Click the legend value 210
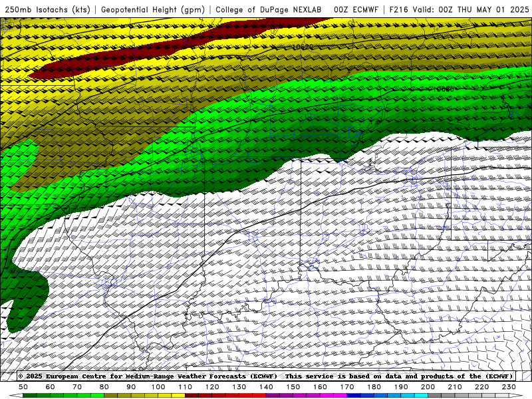 pos(455,387)
